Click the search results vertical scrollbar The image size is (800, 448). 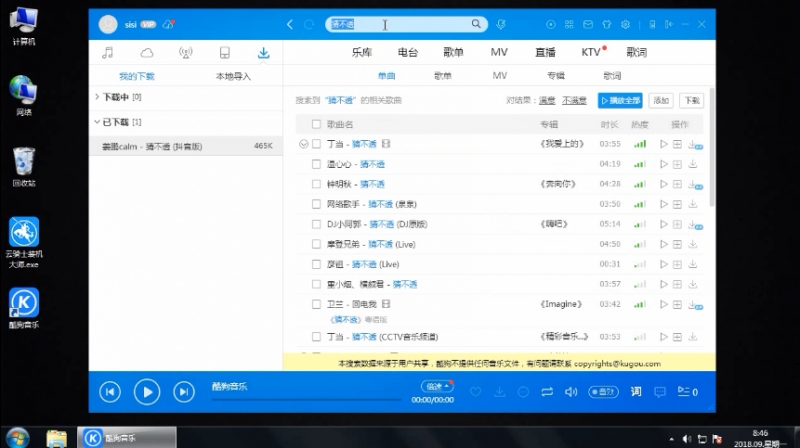coord(712,148)
